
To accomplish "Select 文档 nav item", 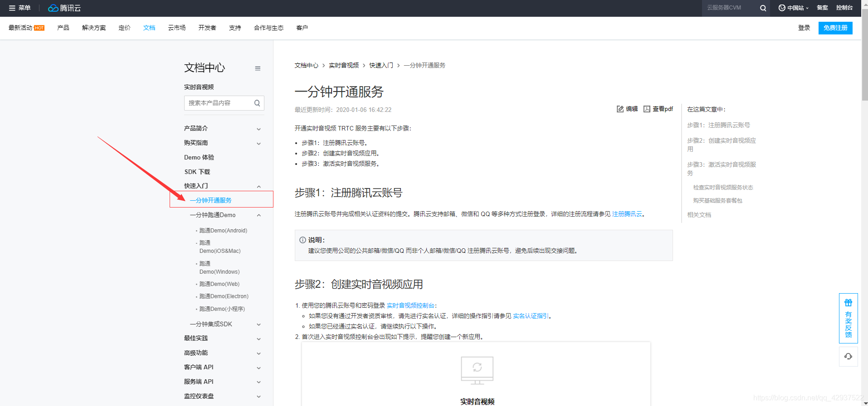I will coord(149,28).
